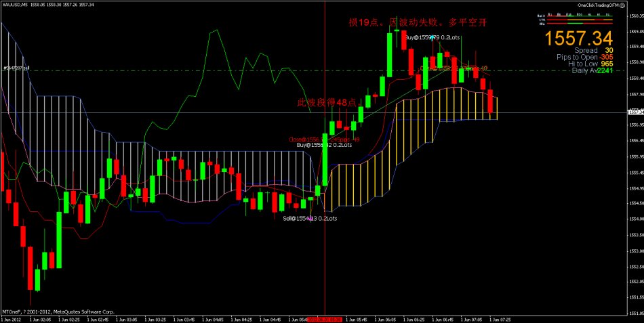Click the green Chikou span line peak
Screen dimensions: 644x323
point(217,30)
